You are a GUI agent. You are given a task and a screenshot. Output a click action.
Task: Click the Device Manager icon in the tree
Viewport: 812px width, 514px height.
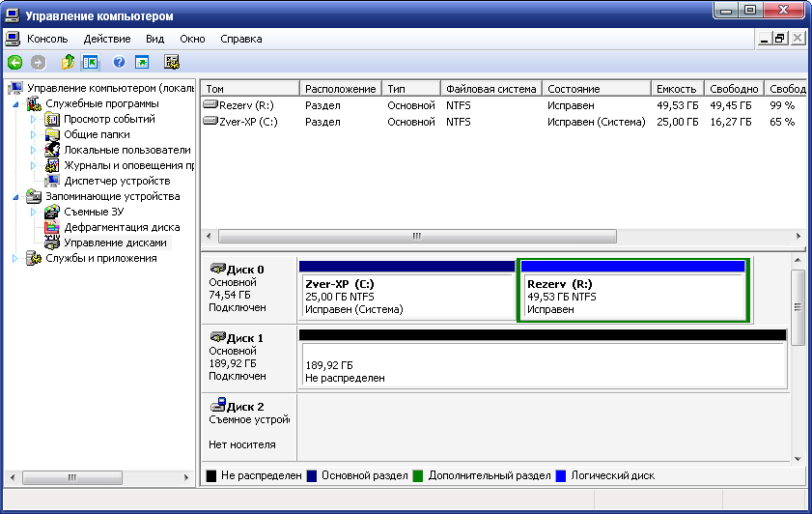click(x=52, y=181)
